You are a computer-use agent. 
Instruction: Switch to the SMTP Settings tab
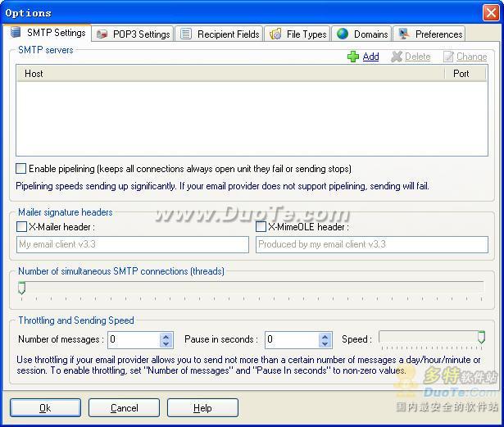[48, 33]
